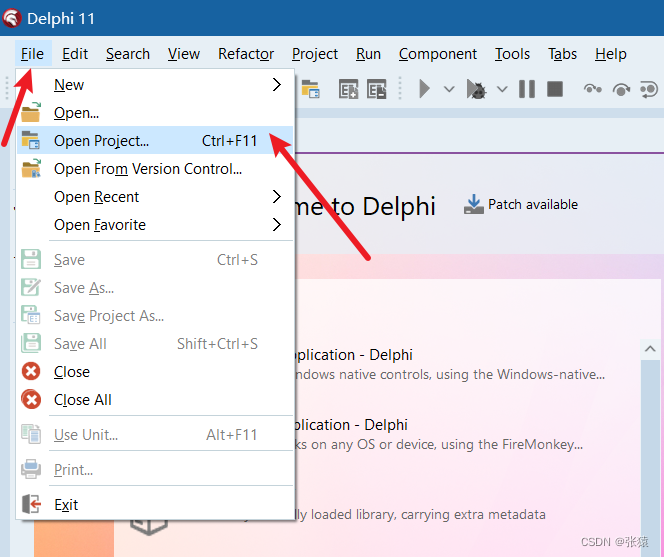
Task: Open the Run menu
Action: coord(368,54)
